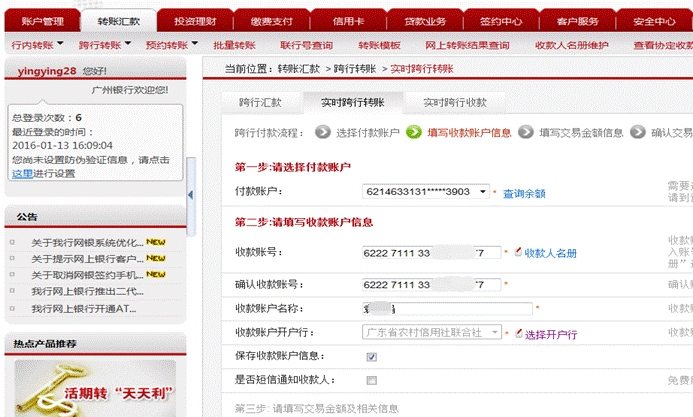Open the 付款账户 account dropdown
This screenshot has height=417, width=693.
click(482, 191)
